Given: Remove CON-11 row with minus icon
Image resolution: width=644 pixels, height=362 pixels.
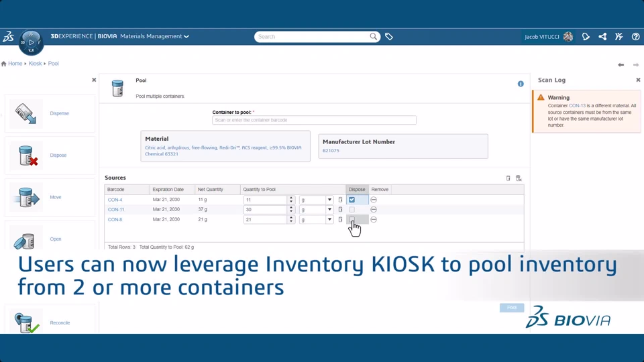Looking at the screenshot, I should click(374, 210).
